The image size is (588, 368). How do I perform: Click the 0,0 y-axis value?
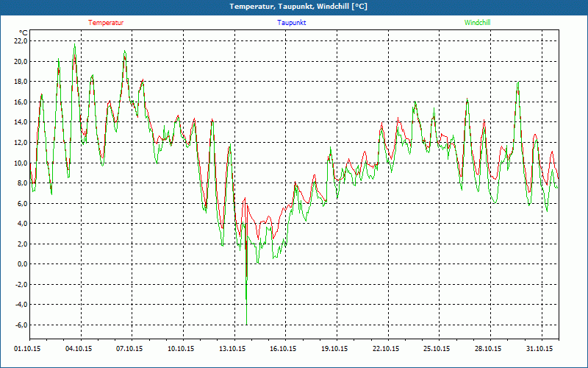click(x=23, y=264)
